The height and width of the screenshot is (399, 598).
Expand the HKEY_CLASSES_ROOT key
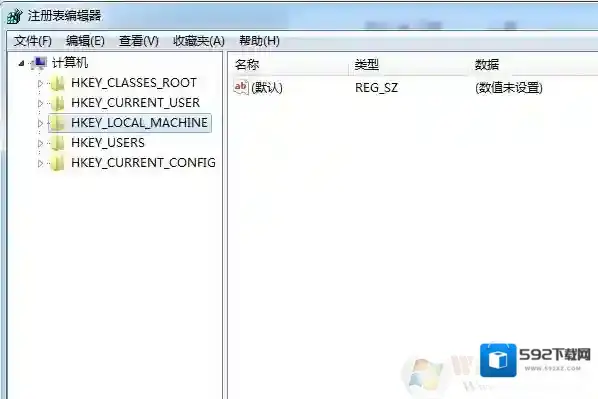pos(40,84)
